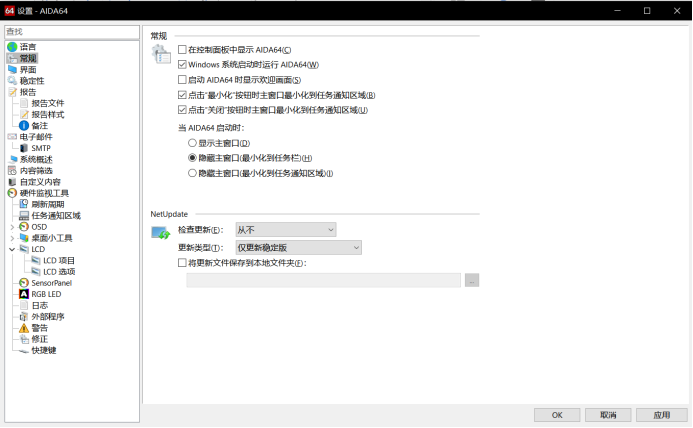Select 隐藏主窗口(最小化到任务栏) radio button
The height and width of the screenshot is (428, 693).
[x=192, y=158]
